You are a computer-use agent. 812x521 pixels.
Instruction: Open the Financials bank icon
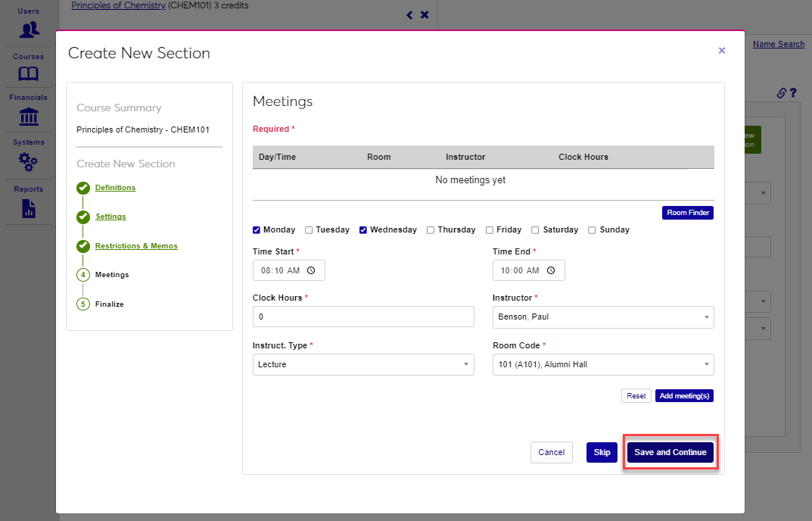point(29,117)
